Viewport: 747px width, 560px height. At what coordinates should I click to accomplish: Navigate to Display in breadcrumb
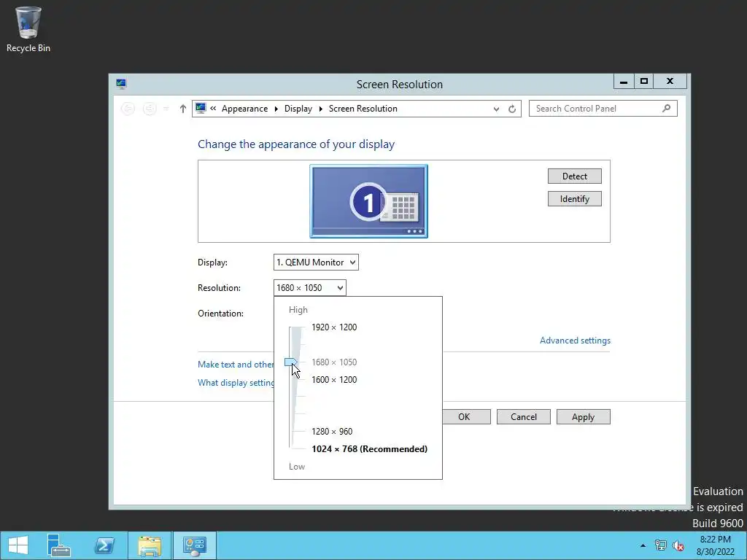click(298, 109)
